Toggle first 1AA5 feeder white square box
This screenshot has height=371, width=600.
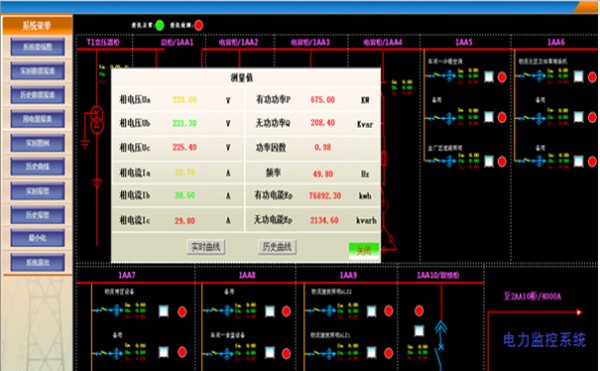489,77
